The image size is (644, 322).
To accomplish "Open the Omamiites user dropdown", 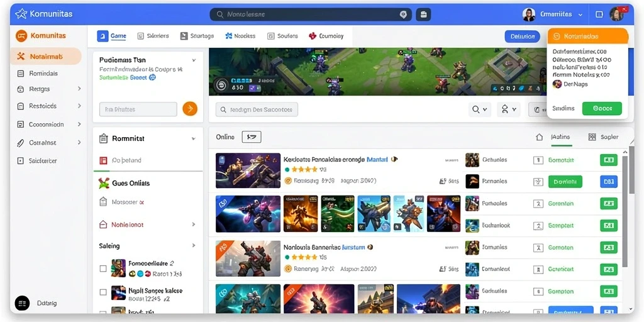I will 552,14.
